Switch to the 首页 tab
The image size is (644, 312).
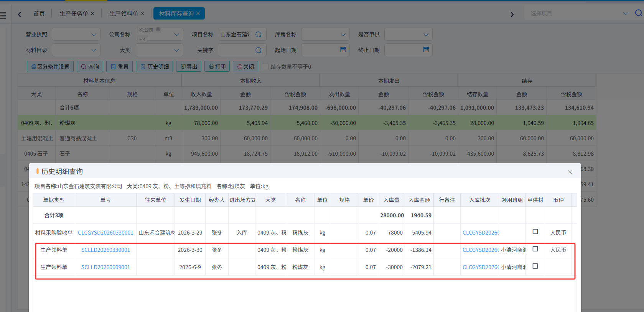tap(39, 13)
